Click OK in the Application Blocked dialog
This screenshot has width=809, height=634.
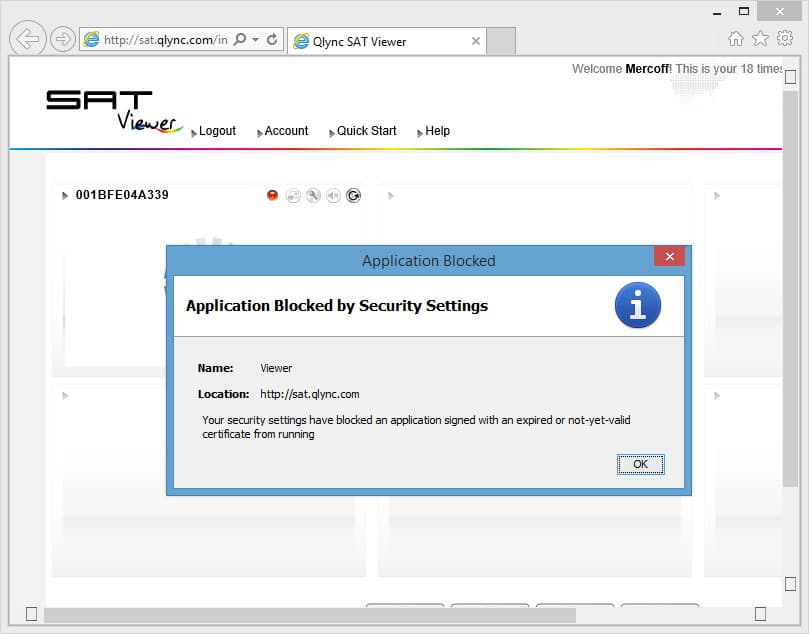pyautogui.click(x=640, y=464)
